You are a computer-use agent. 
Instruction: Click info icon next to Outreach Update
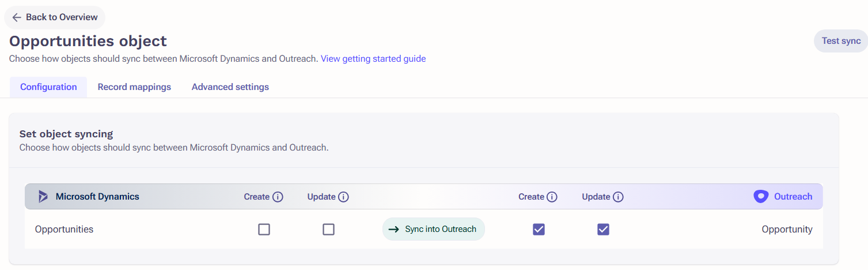click(x=618, y=197)
